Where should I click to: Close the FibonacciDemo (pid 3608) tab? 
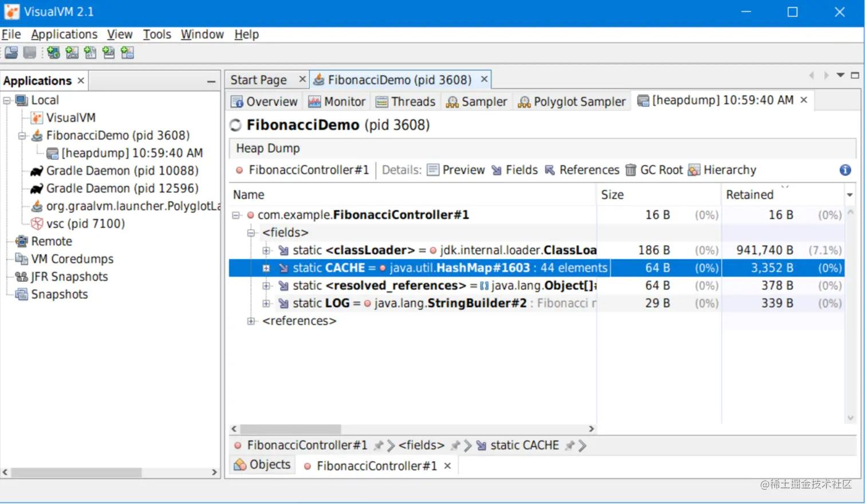[x=484, y=79]
